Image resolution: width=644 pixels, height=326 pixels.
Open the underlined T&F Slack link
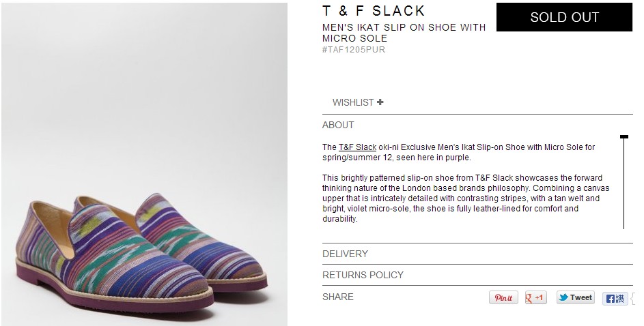pos(357,147)
